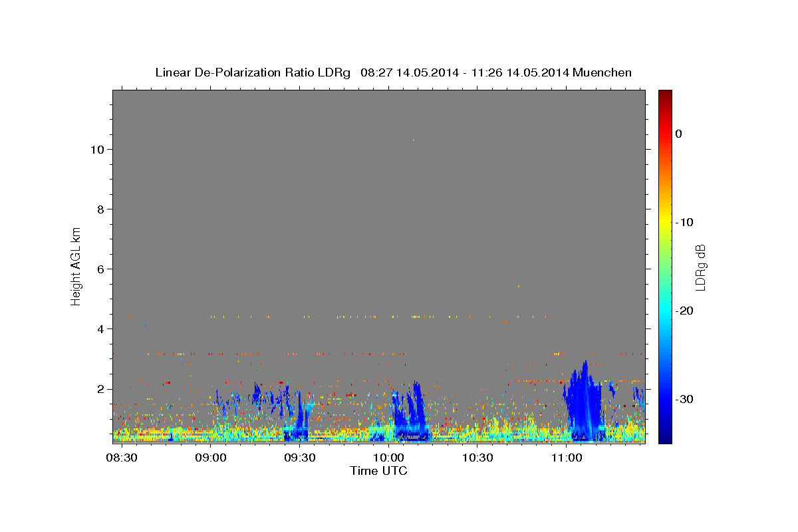Select the '09:30' time tick label
Image resolution: width=798 pixels, height=532 pixels.
point(299,458)
